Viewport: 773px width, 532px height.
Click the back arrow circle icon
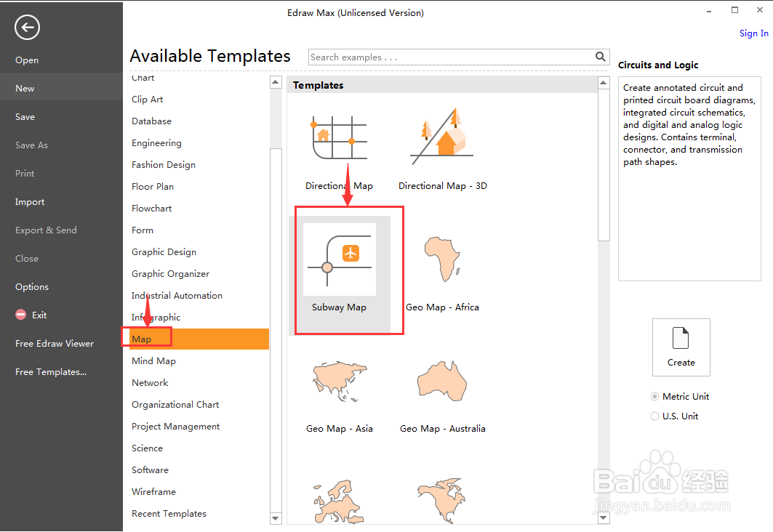(x=27, y=27)
